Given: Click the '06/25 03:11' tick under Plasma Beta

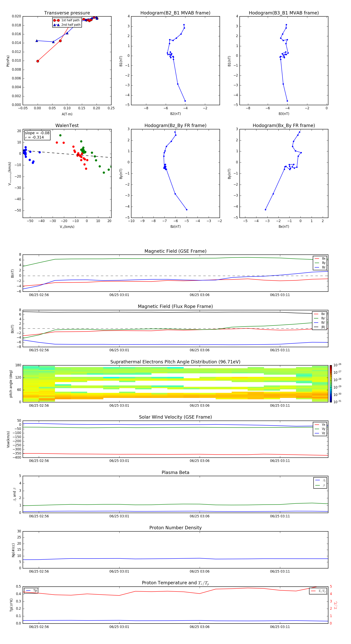Looking at the screenshot, I should [x=280, y=516].
